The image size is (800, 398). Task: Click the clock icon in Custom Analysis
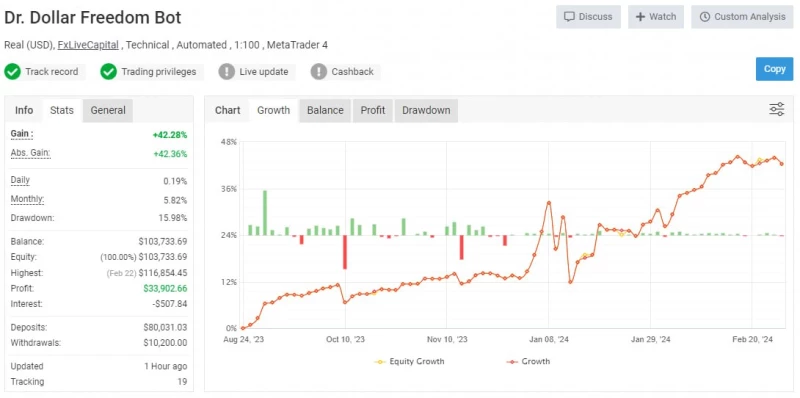coord(705,17)
